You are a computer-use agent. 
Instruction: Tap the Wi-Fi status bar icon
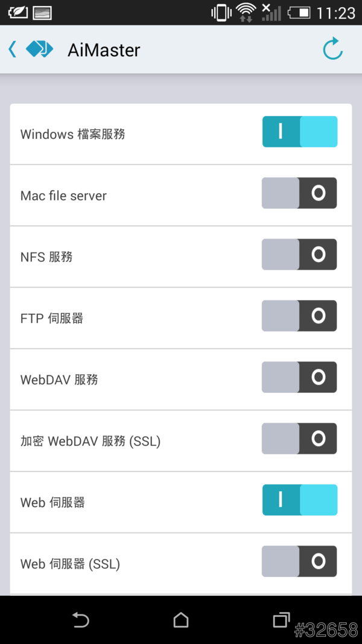[246, 12]
